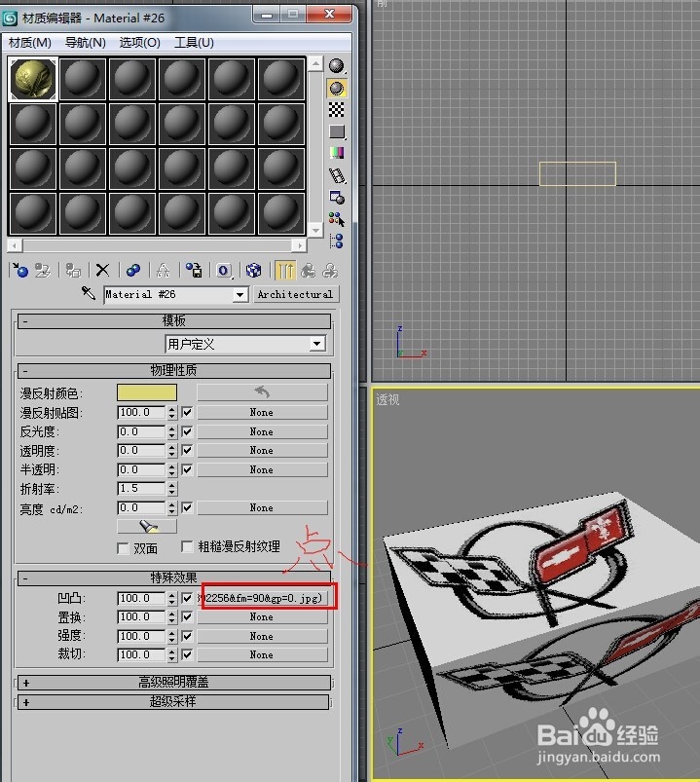Click the sample slots scroll-right arrow

click(299, 245)
